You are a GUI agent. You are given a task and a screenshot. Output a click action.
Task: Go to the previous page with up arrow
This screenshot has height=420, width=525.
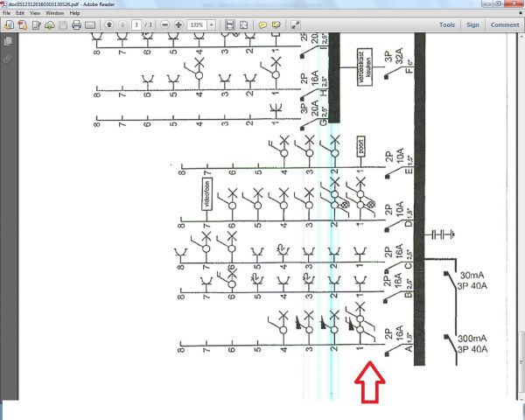click(108, 24)
